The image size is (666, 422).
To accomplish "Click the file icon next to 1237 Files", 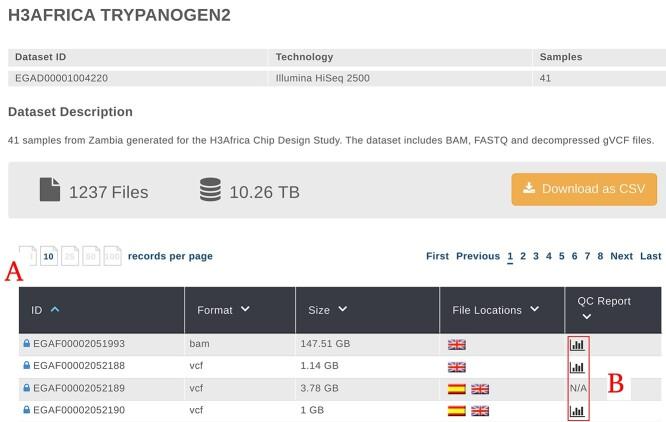I will (x=50, y=190).
